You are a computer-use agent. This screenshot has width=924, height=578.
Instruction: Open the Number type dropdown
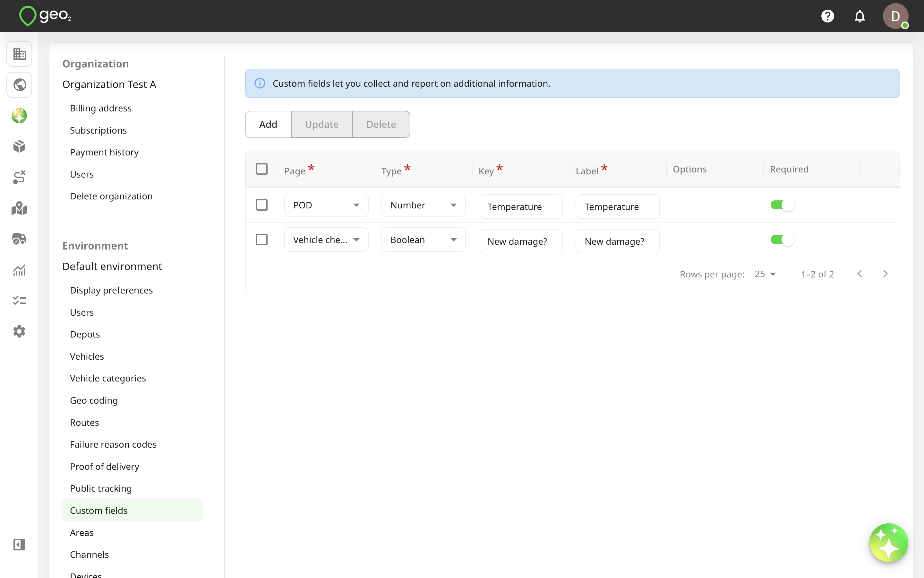click(424, 205)
